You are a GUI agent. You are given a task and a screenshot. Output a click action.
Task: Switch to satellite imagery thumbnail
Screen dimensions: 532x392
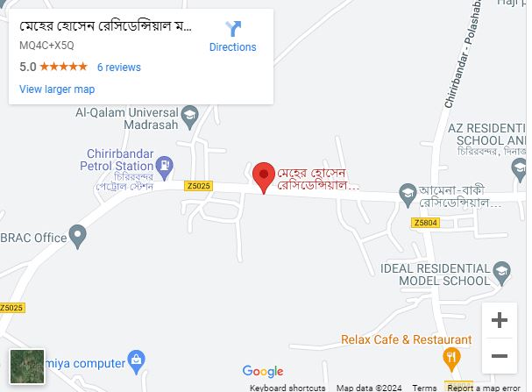27,367
